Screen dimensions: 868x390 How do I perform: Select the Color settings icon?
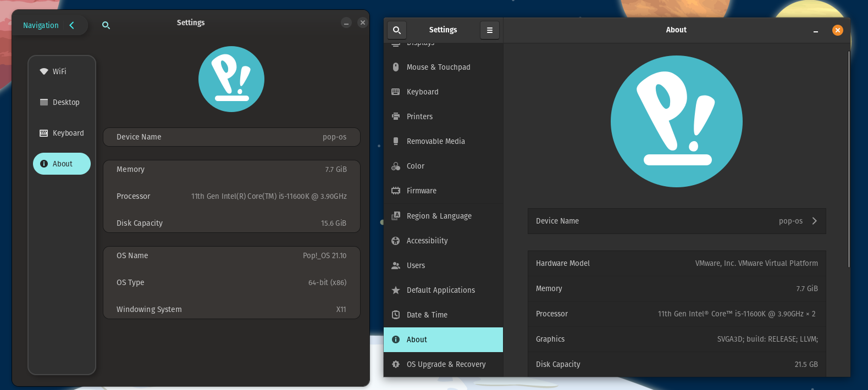pyautogui.click(x=396, y=166)
